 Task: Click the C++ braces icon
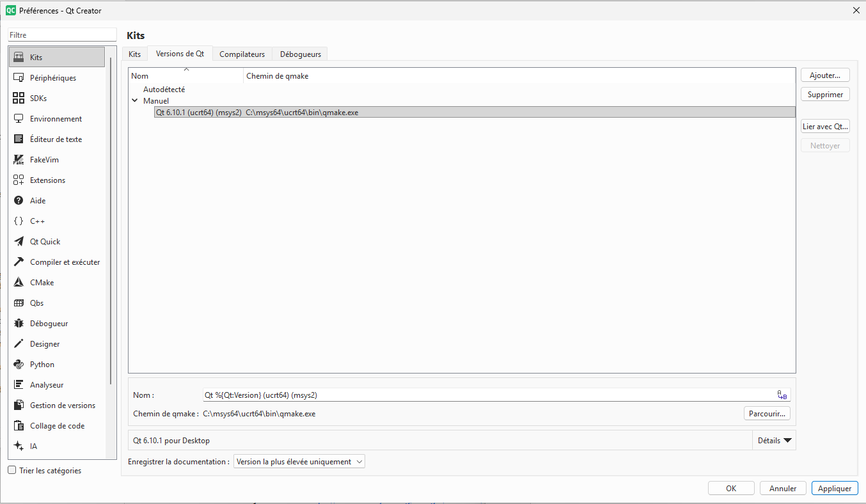pyautogui.click(x=19, y=221)
